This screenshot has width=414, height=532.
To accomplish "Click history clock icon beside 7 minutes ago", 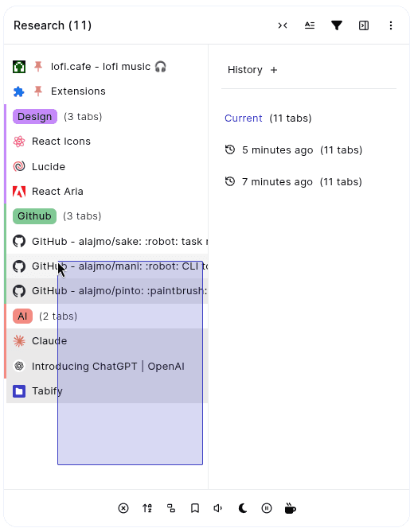I will (x=230, y=181).
